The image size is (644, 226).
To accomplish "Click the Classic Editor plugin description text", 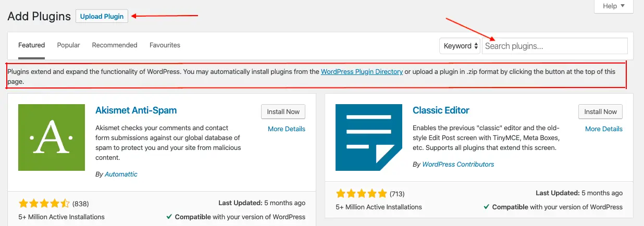I will pyautogui.click(x=486, y=137).
